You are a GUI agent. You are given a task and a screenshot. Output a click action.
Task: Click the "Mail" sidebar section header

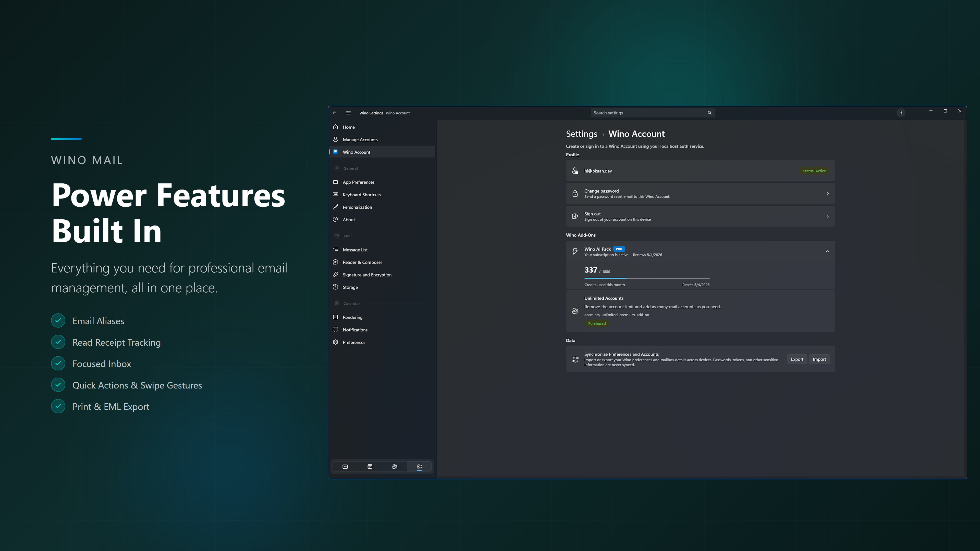tap(347, 236)
